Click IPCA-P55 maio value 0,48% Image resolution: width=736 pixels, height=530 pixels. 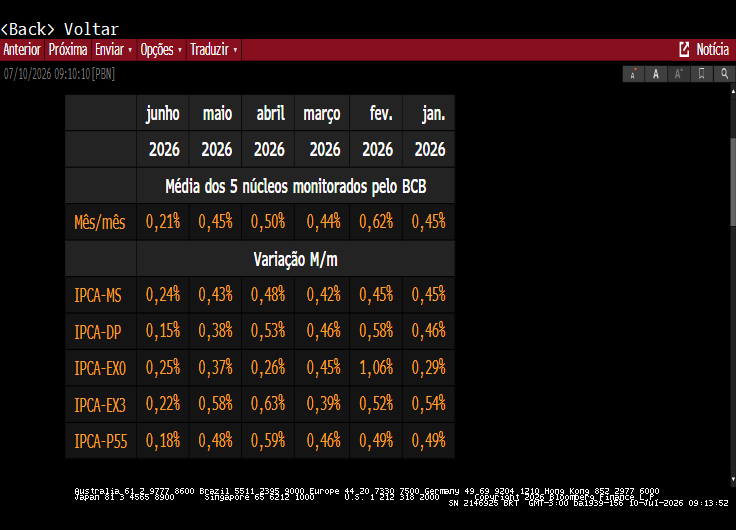215,440
